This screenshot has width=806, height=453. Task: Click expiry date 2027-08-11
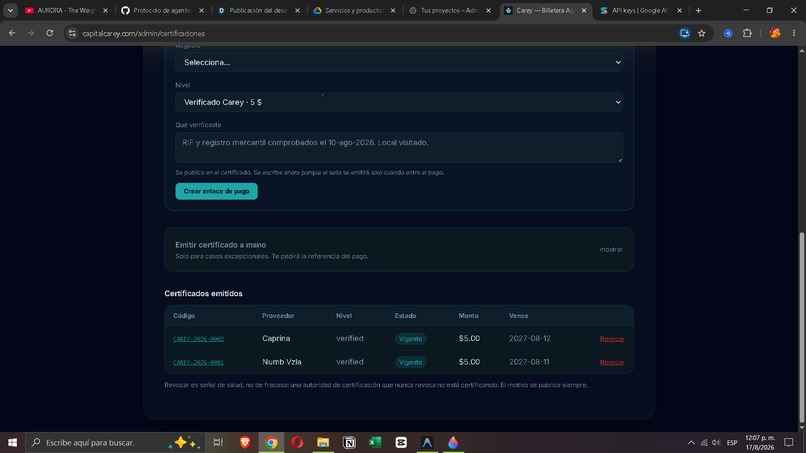tap(529, 362)
